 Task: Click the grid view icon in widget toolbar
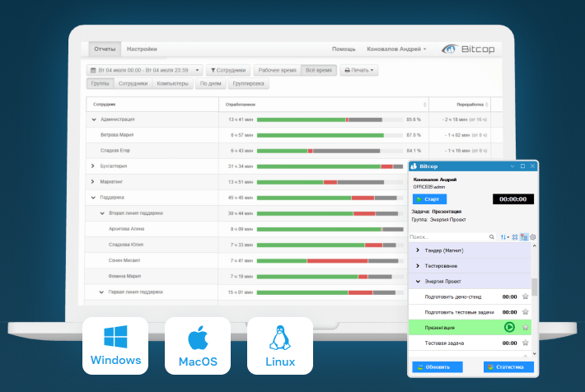[515, 237]
